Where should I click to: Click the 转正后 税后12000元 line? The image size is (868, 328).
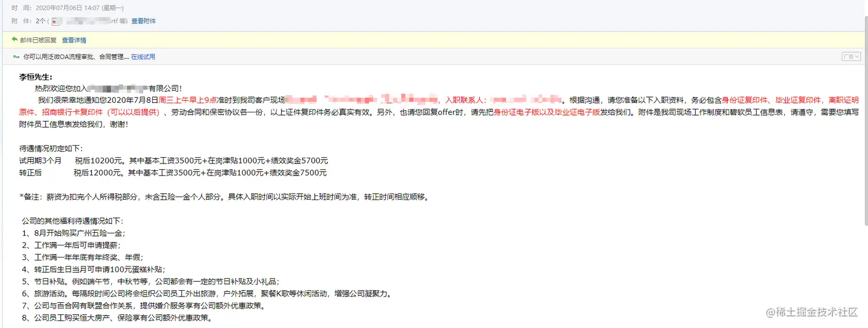tap(173, 173)
